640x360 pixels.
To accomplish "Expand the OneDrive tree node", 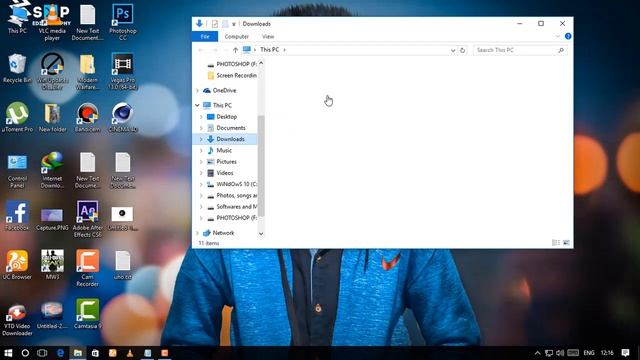I will click(198, 90).
